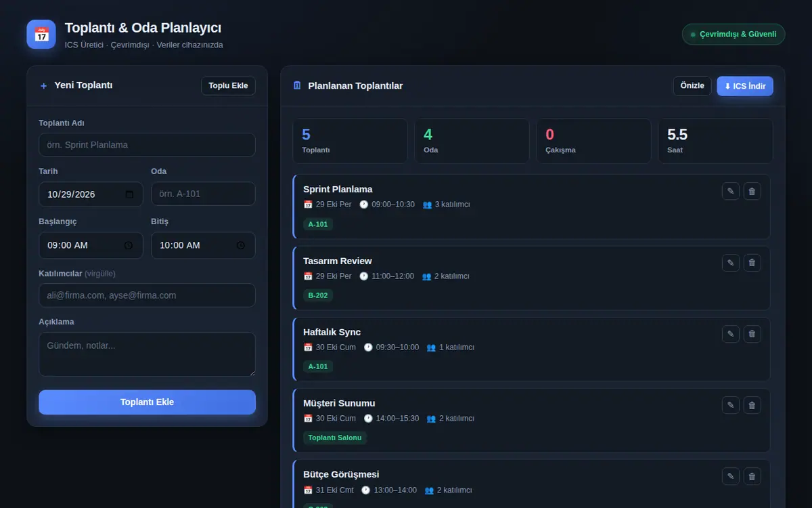Click the Toplantı & Oda Planlayıcı heading
The width and height of the screenshot is (812, 508).
coord(143,28)
